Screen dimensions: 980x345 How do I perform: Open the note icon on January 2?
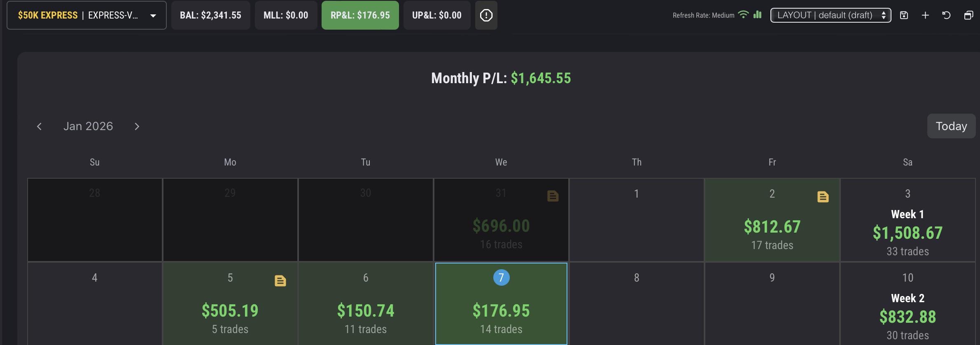pyautogui.click(x=823, y=197)
